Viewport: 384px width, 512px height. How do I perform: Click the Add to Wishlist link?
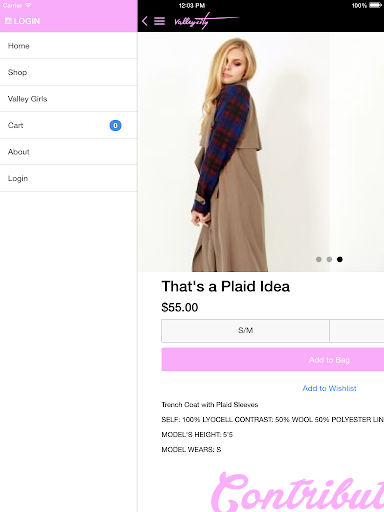click(329, 388)
